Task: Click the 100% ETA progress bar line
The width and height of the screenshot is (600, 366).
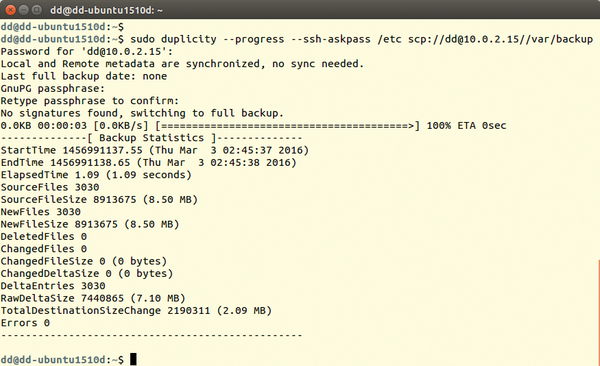Action: point(253,125)
